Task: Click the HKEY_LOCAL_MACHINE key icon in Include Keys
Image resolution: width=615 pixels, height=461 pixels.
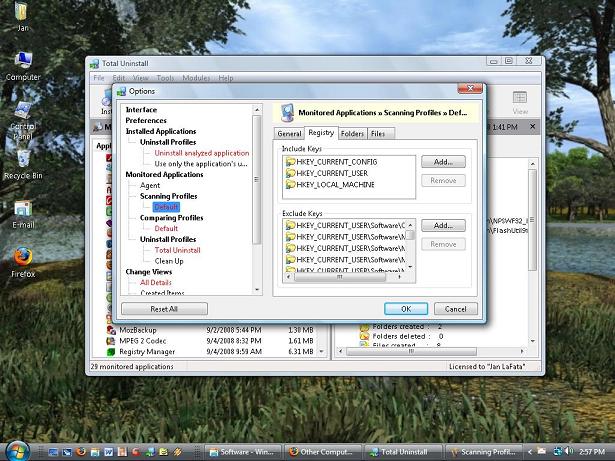Action: (290, 184)
